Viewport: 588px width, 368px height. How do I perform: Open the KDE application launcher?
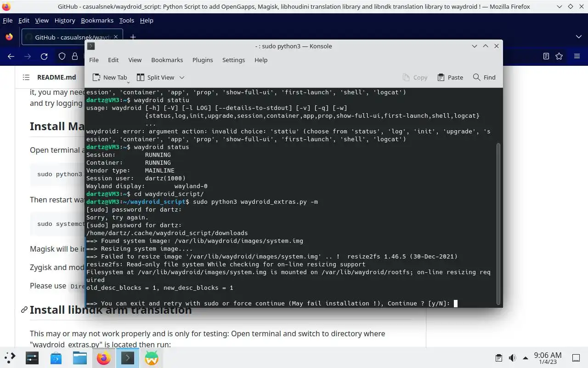10,358
